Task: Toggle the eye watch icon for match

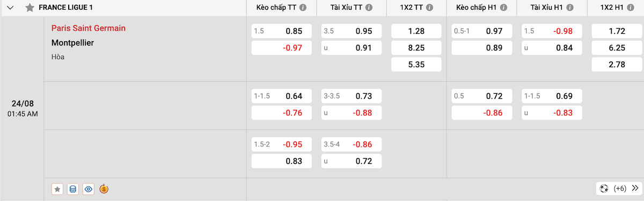Action: coord(89,189)
